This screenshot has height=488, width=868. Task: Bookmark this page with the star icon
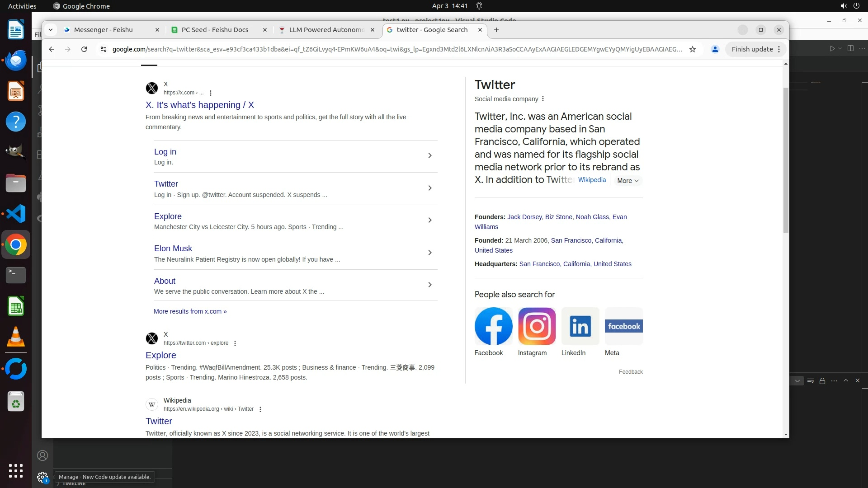click(692, 49)
